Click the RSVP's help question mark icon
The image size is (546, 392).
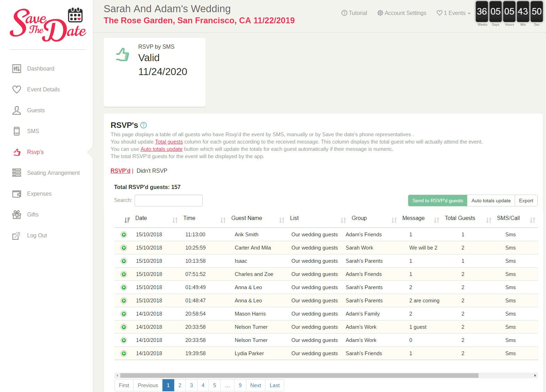tap(143, 125)
